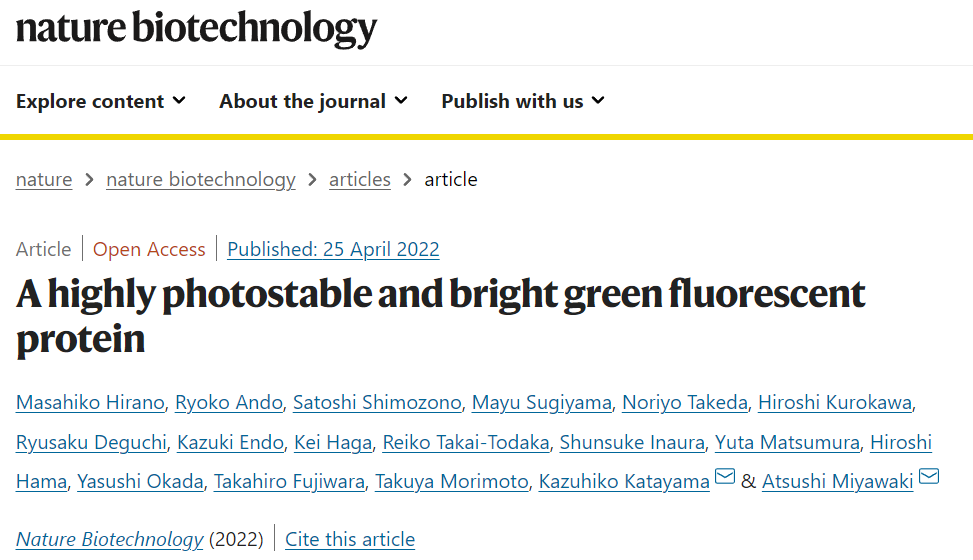Click envelope icon next to Kazuhiko Katayama
Image resolution: width=973 pixels, height=560 pixels.
725,476
